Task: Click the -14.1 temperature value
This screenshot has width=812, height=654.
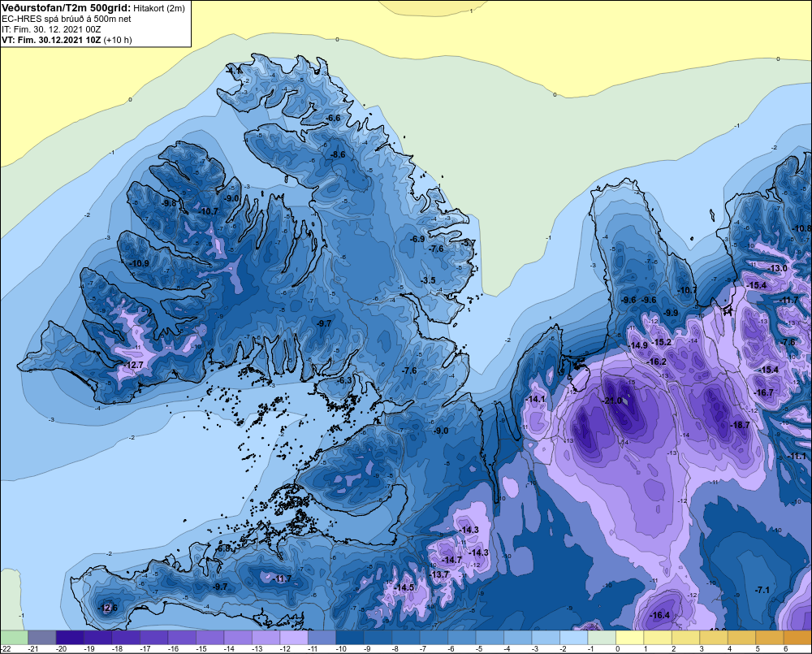Action: (x=535, y=399)
